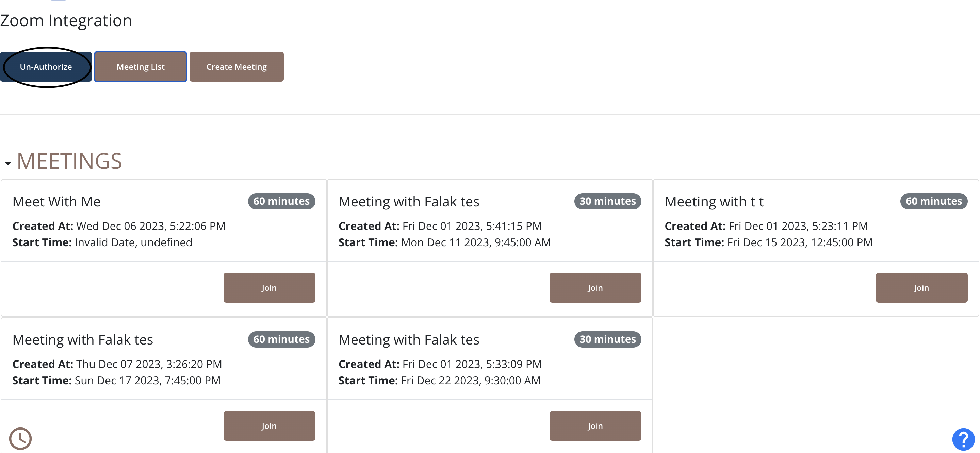Screen dimensions: 980x453
Task: Open the Meeting List tab
Action: [141, 67]
